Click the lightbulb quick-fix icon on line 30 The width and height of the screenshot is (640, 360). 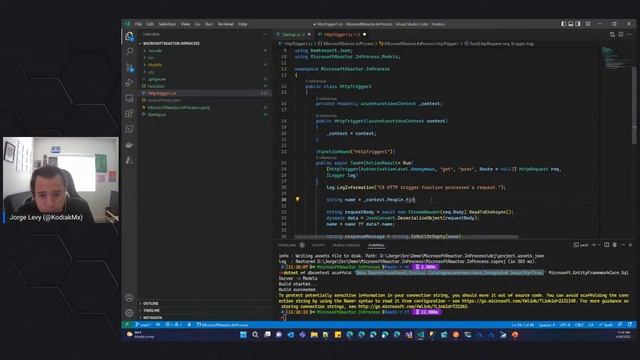tap(298, 200)
